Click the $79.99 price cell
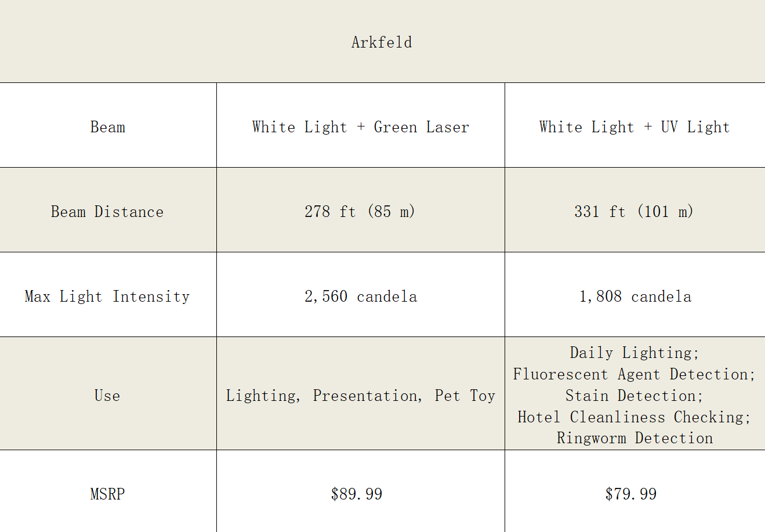The image size is (765, 532). [x=631, y=494]
